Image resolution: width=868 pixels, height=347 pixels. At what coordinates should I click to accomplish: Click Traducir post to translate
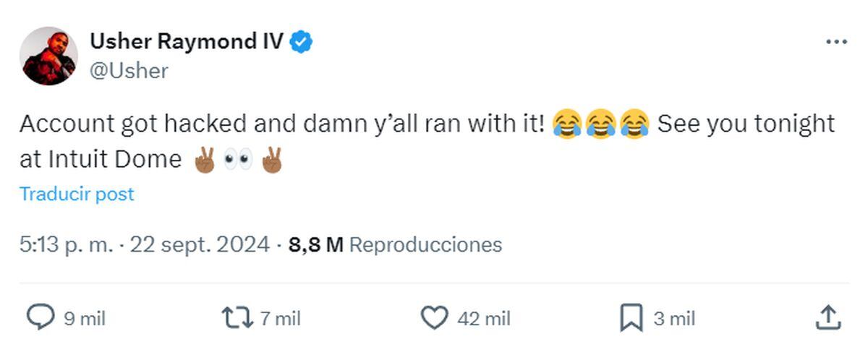click(77, 194)
